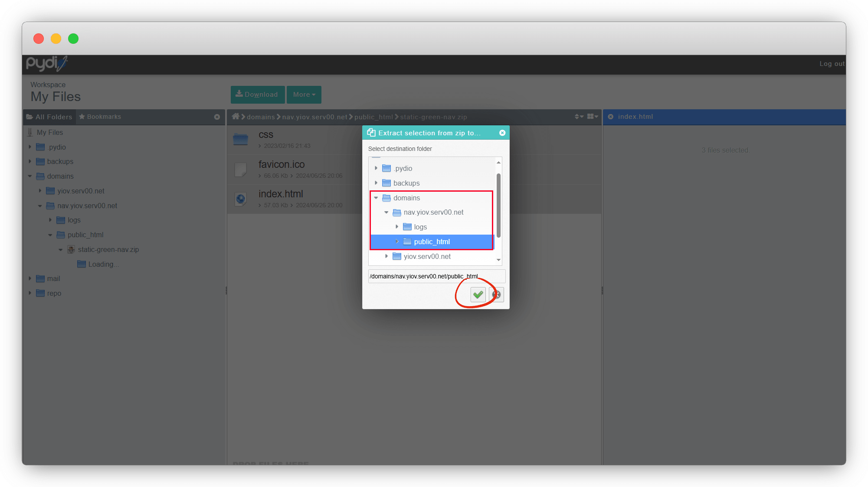Click the Log out link

(832, 64)
